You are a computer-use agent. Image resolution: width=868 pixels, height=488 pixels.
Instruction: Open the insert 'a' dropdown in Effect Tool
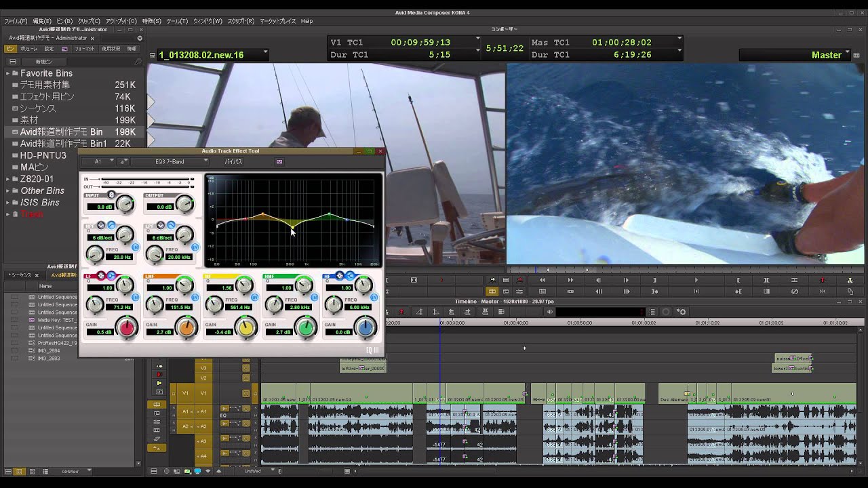[x=123, y=162]
